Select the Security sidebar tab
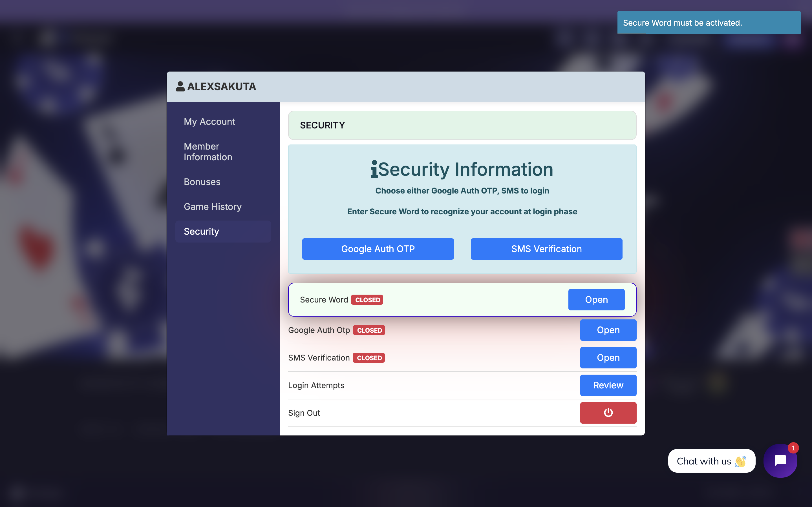The width and height of the screenshot is (812, 507). 201,231
